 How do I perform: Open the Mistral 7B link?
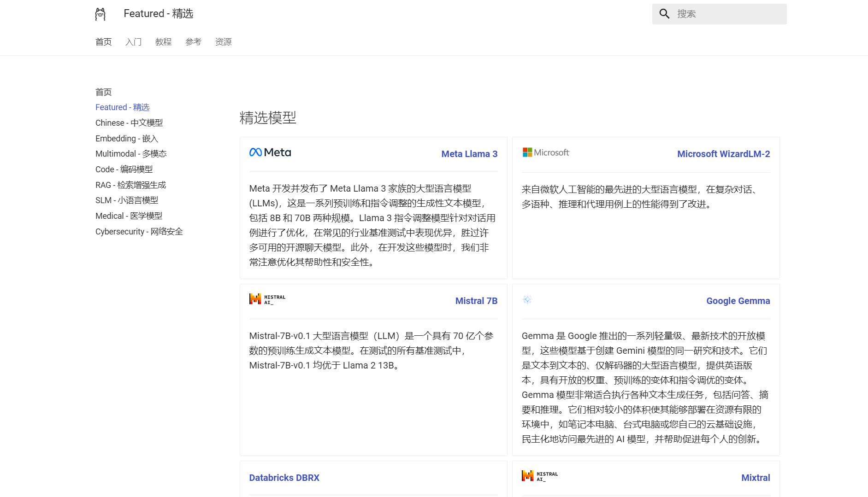pyautogui.click(x=476, y=301)
